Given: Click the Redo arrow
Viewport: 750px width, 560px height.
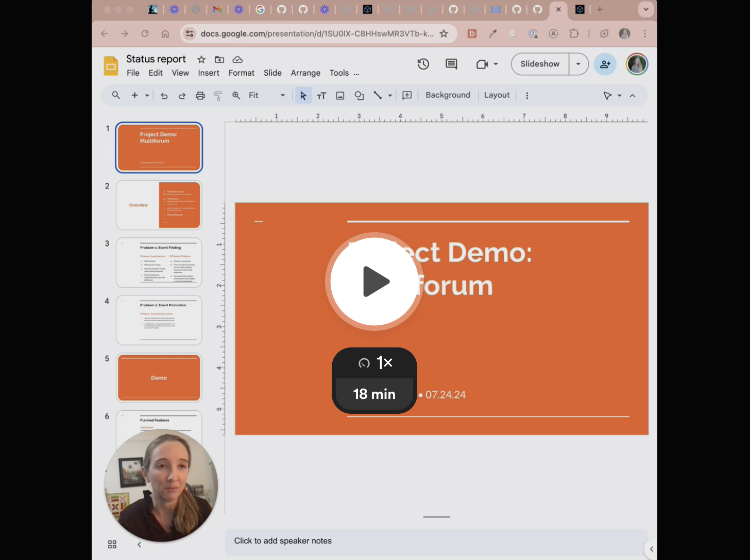Looking at the screenshot, I should tap(182, 95).
